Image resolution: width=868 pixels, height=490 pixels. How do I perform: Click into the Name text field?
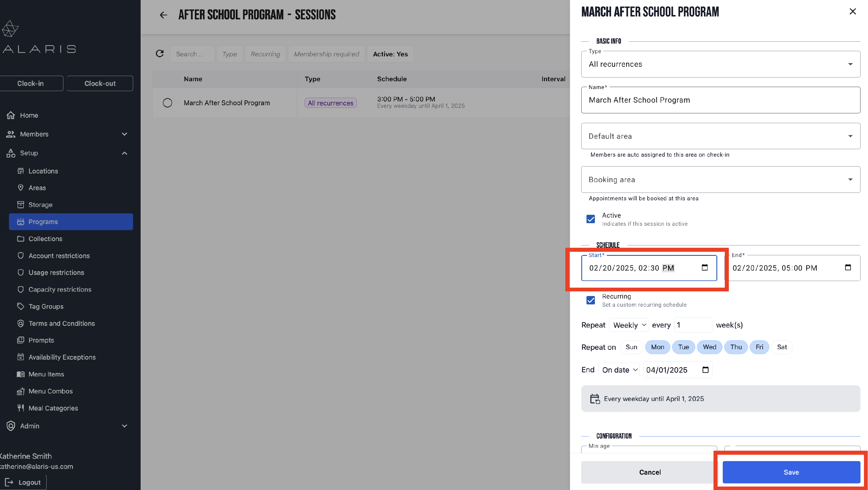[720, 100]
